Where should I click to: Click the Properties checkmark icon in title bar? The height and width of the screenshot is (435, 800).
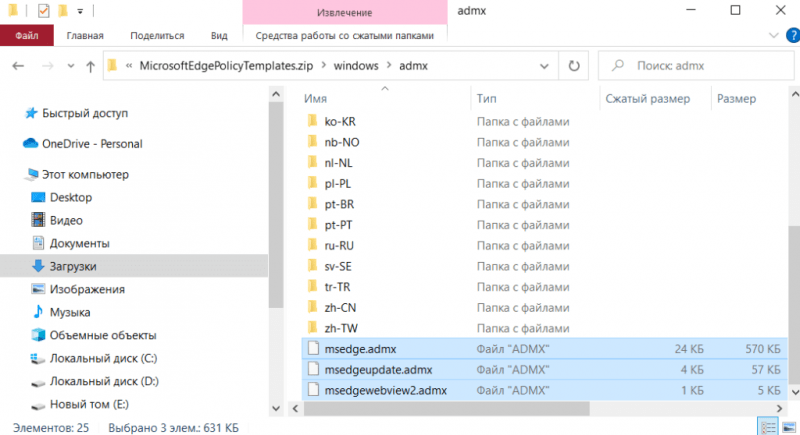tap(43, 11)
